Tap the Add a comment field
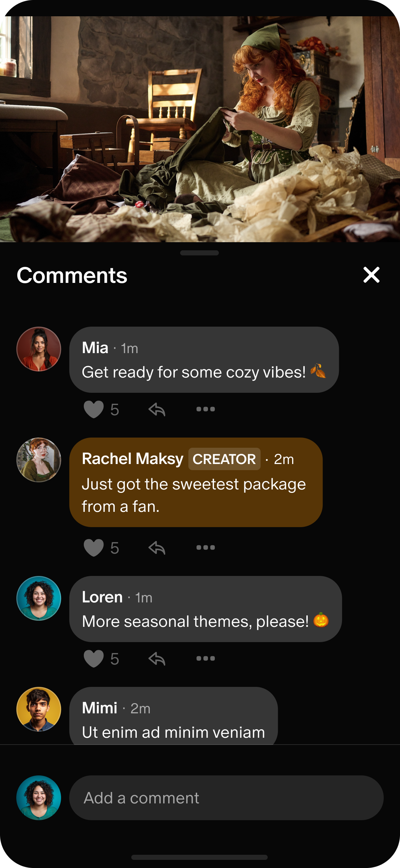 (x=226, y=798)
